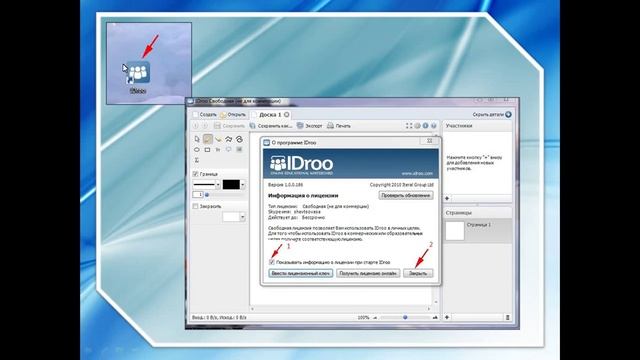
Task: Click the border width input field
Action: 198,195
